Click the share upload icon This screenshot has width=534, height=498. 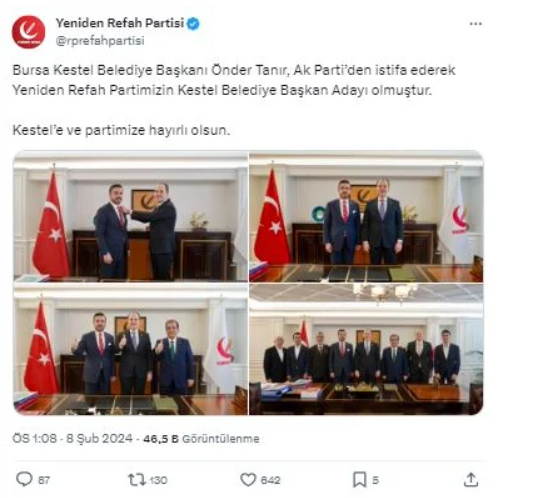click(471, 480)
